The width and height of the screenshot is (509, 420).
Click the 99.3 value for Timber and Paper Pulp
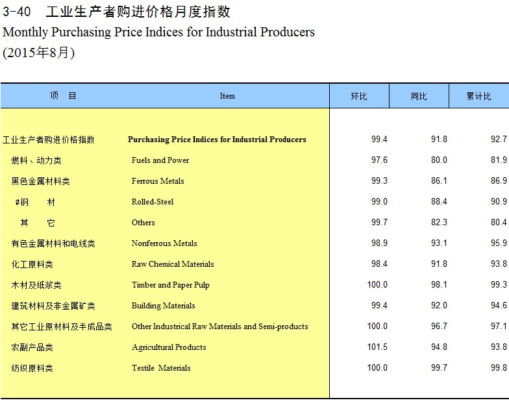pos(499,284)
